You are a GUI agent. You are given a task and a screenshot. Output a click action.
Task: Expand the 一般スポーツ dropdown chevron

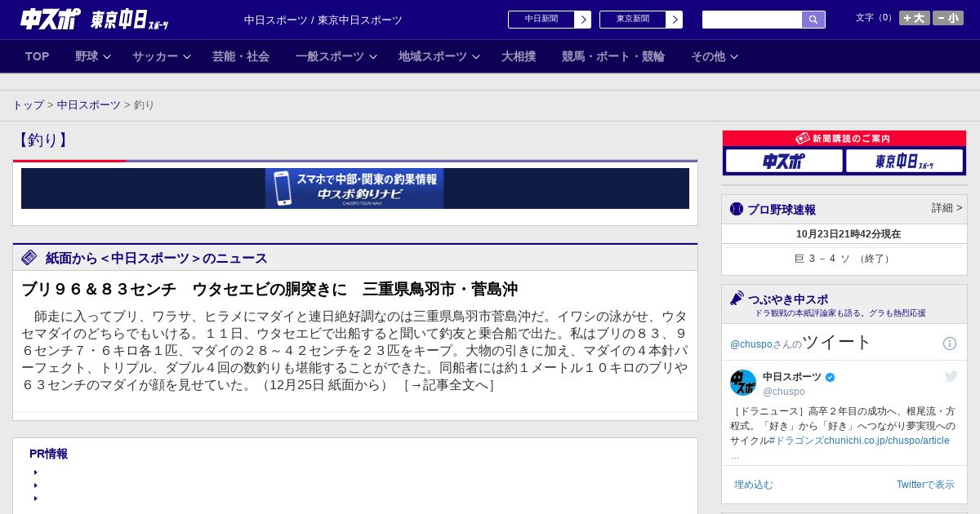click(373, 57)
